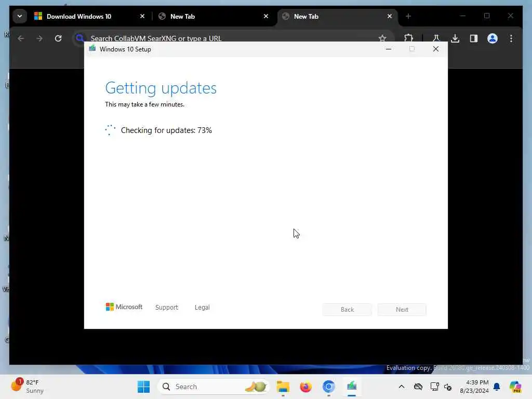The width and height of the screenshot is (532, 399).
Task: Open notifications bell icon
Action: tap(497, 387)
